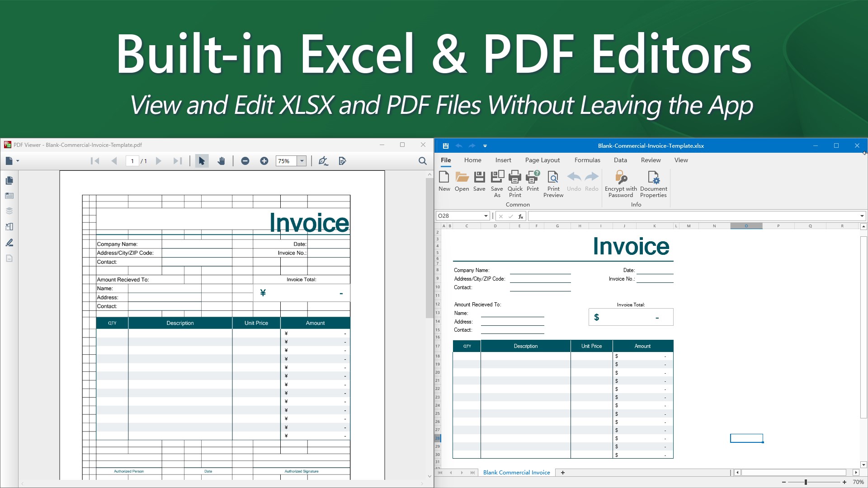Click the zoom out minus beside the spreadsheet zoom slider
This screenshot has height=488, width=868.
(x=783, y=482)
